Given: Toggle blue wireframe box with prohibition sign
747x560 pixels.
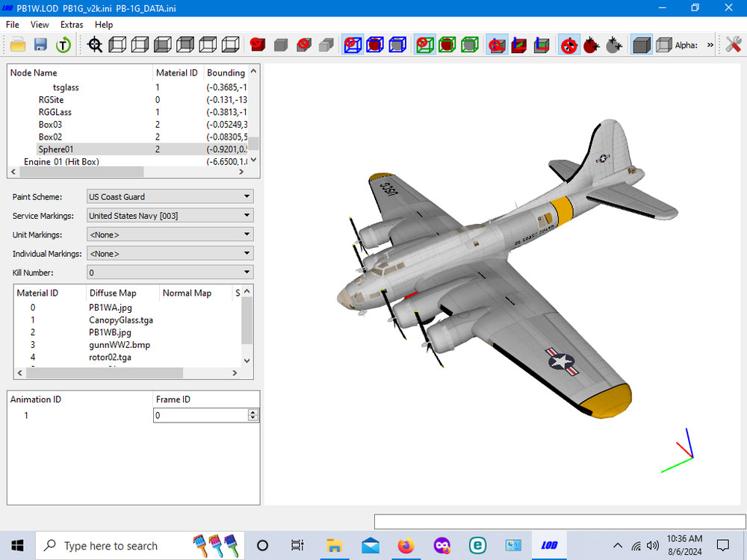Looking at the screenshot, I should tap(353, 46).
